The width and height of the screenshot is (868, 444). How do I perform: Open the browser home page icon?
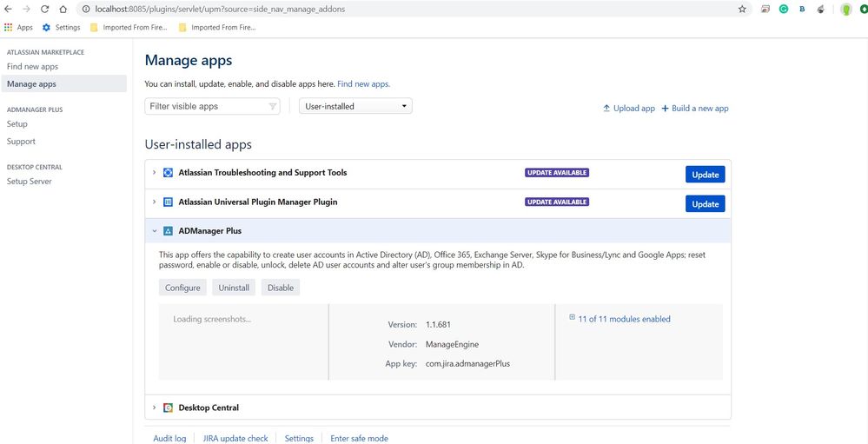point(63,9)
